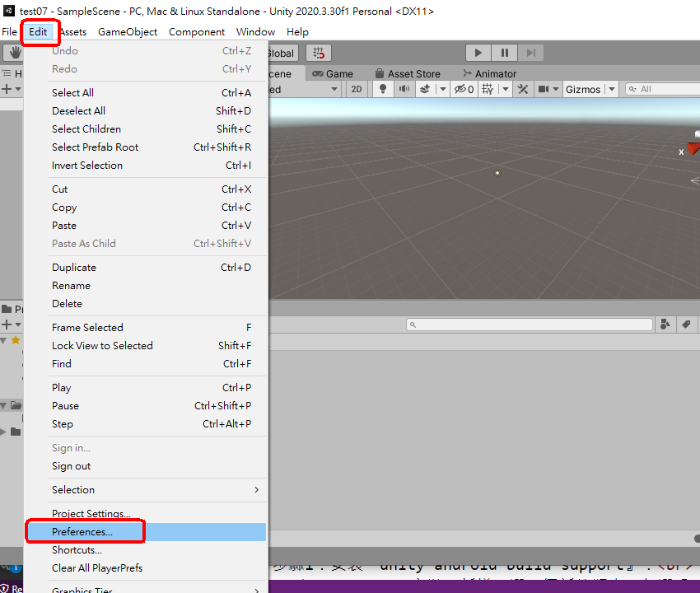Toggle scene lighting lightbulb icon

click(x=383, y=89)
